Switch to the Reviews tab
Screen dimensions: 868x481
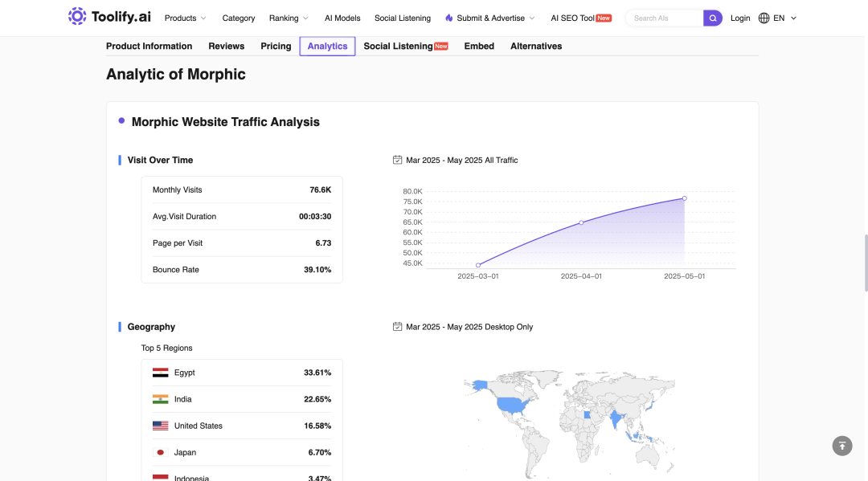[227, 46]
